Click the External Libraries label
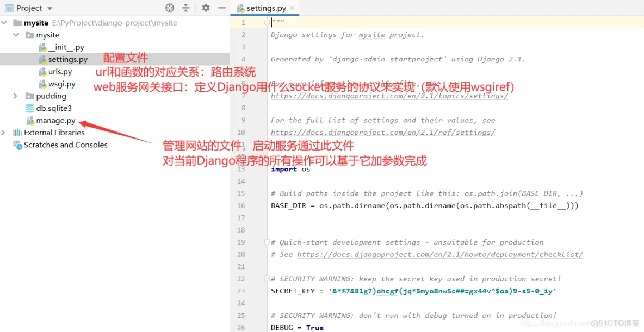644x332 pixels. [x=54, y=133]
